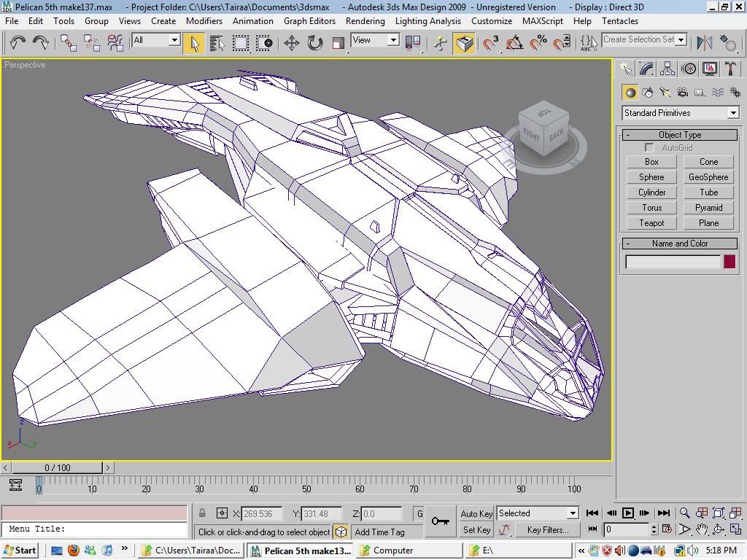Select the Shapes category icon
Viewport: 747px width, 560px height.
[x=648, y=93]
